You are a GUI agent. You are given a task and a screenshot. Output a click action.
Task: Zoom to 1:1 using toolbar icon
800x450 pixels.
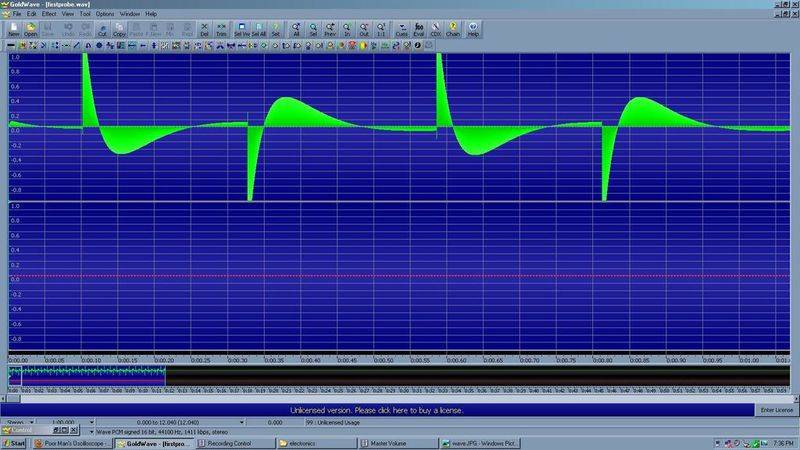coord(381,30)
